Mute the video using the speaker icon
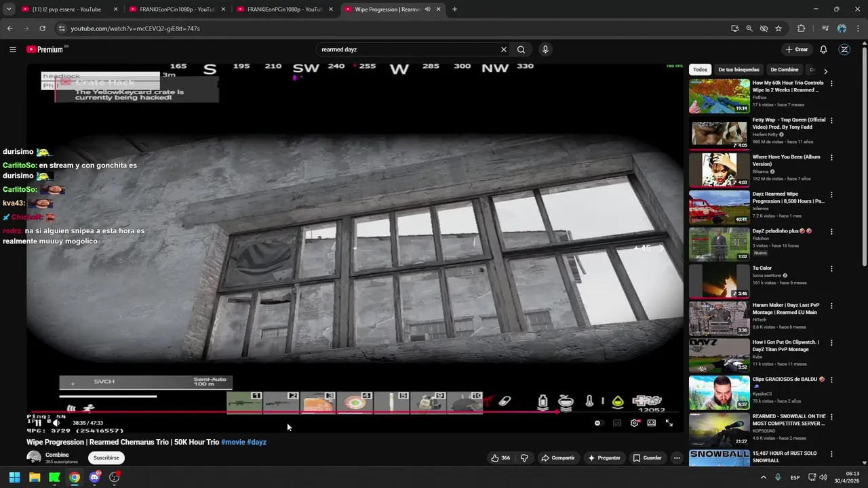Image resolution: width=868 pixels, height=488 pixels. click(56, 423)
